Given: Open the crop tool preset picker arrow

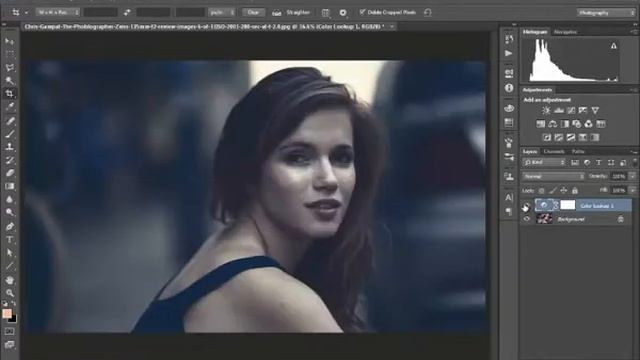Looking at the screenshot, I should click(26, 13).
